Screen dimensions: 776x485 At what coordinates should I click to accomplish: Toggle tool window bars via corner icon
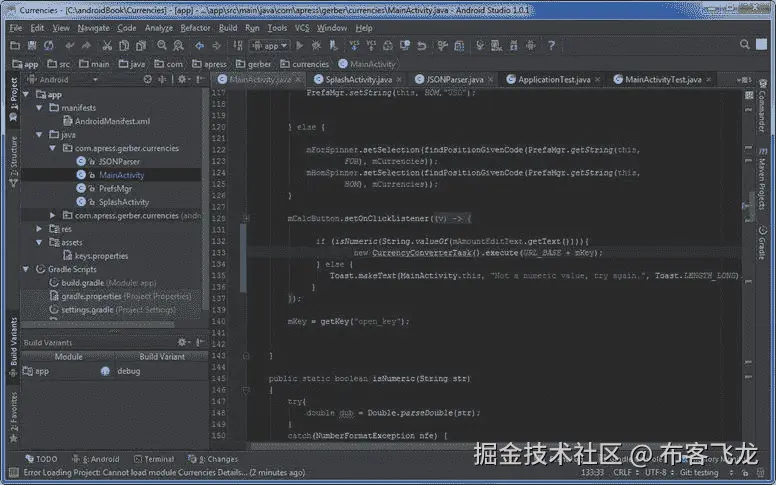pyautogui.click(x=13, y=473)
